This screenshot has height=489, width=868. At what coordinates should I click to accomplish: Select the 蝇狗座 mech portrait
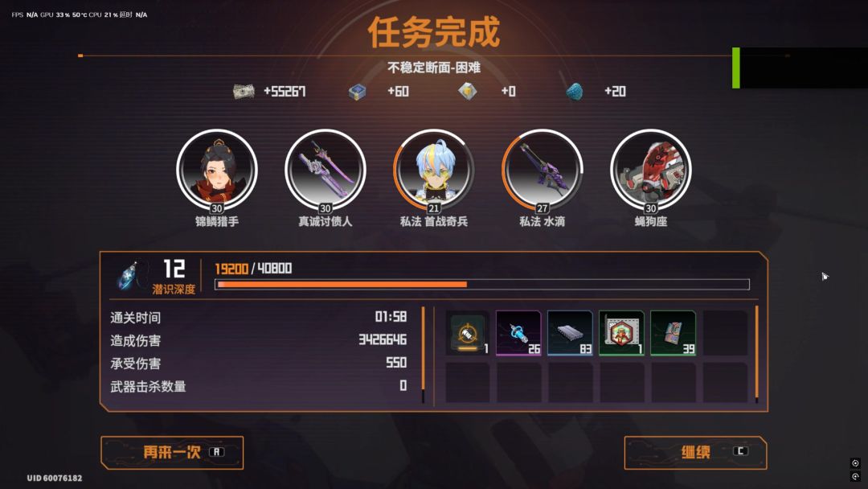tap(651, 170)
